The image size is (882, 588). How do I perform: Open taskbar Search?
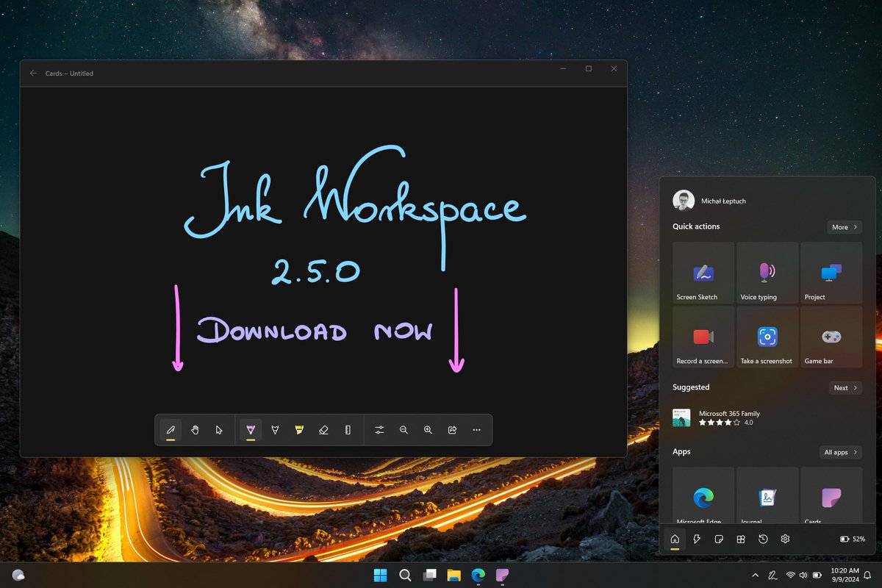coord(405,575)
